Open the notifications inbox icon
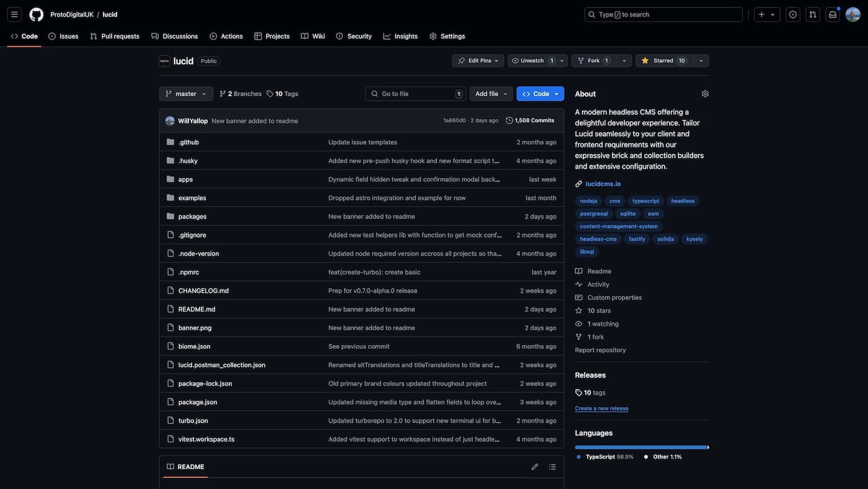Viewport: 868px width, 489px height. [833, 14]
